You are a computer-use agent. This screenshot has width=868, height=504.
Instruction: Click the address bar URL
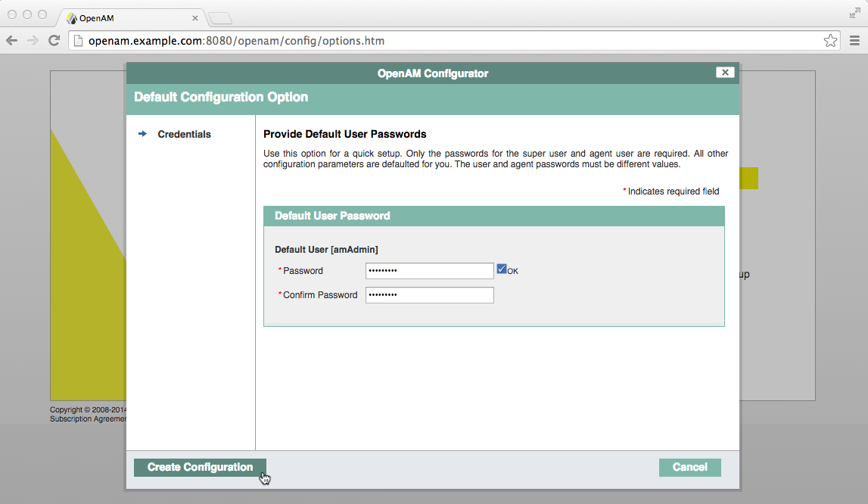(236, 41)
